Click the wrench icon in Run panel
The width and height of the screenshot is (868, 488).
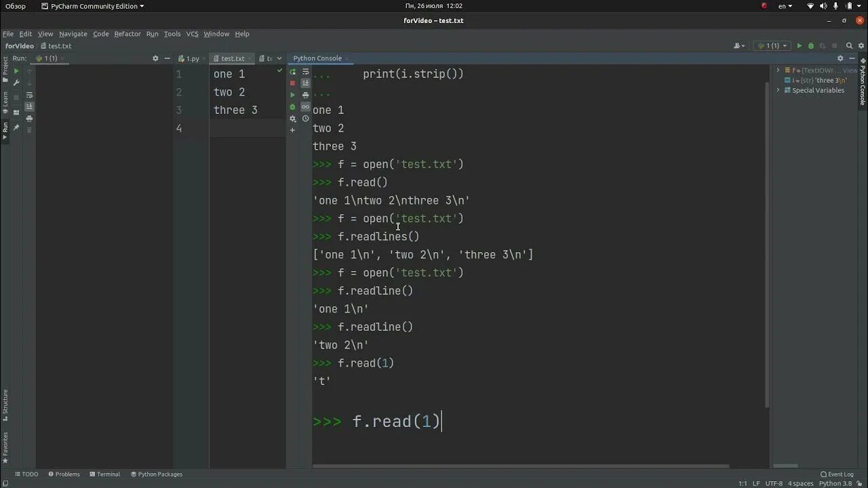[17, 83]
